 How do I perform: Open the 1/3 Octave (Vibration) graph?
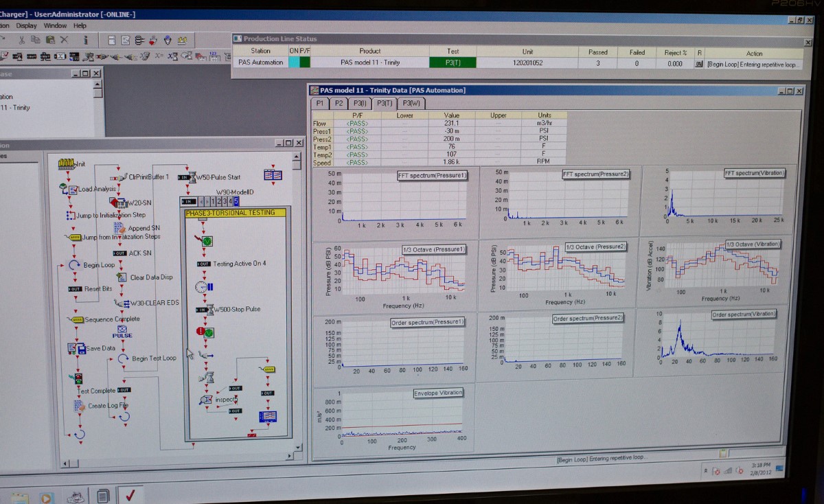[x=715, y=272]
